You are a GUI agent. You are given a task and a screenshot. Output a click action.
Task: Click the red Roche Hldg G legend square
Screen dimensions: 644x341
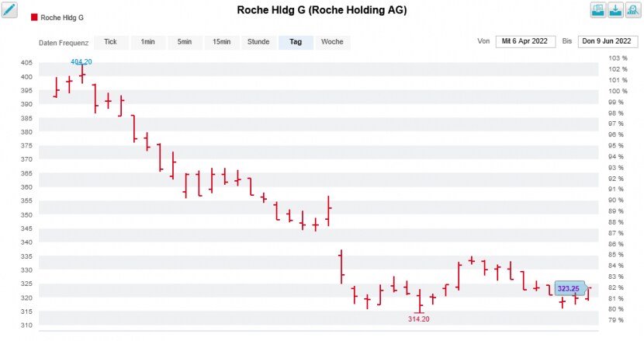point(34,17)
